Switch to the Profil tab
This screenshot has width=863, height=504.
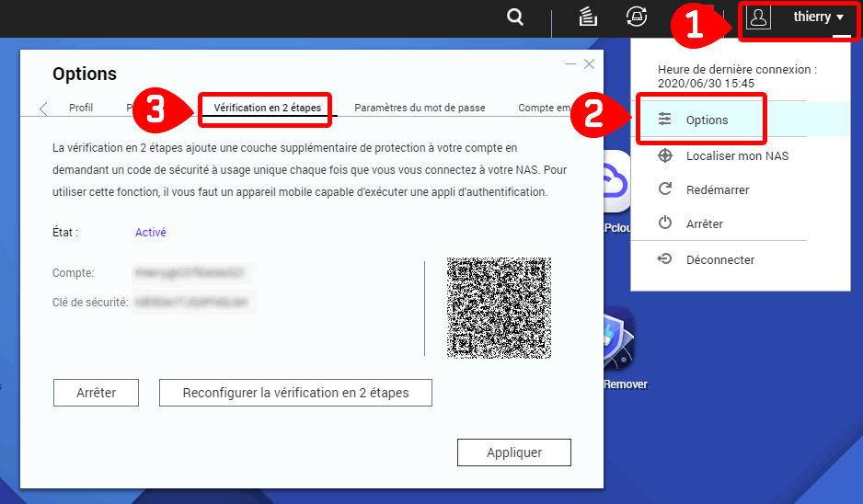pyautogui.click(x=81, y=108)
